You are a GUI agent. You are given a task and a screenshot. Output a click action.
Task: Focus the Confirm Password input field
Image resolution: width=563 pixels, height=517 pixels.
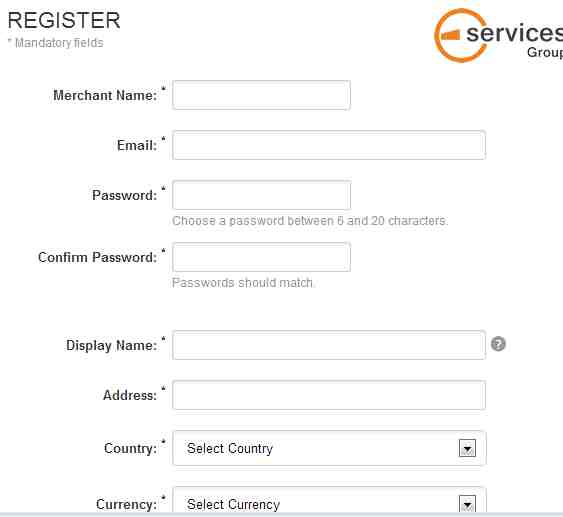(x=261, y=257)
